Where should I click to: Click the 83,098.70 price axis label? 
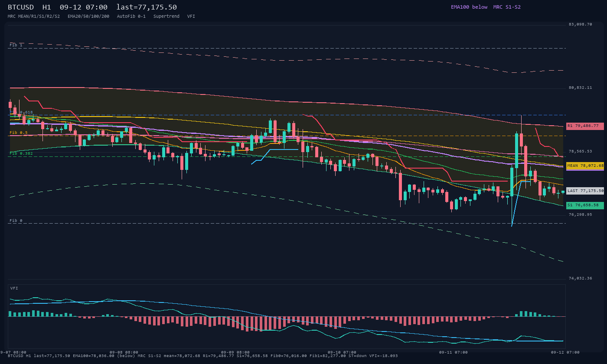pyautogui.click(x=580, y=24)
